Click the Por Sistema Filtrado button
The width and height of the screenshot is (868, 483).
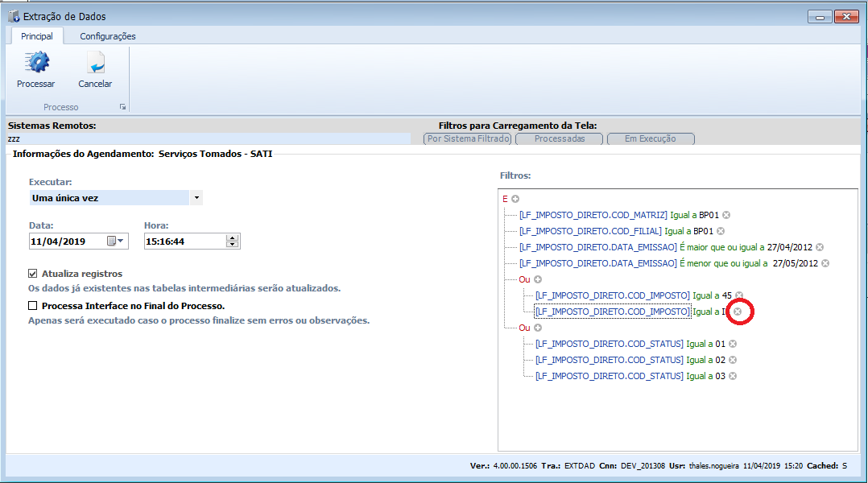[469, 139]
